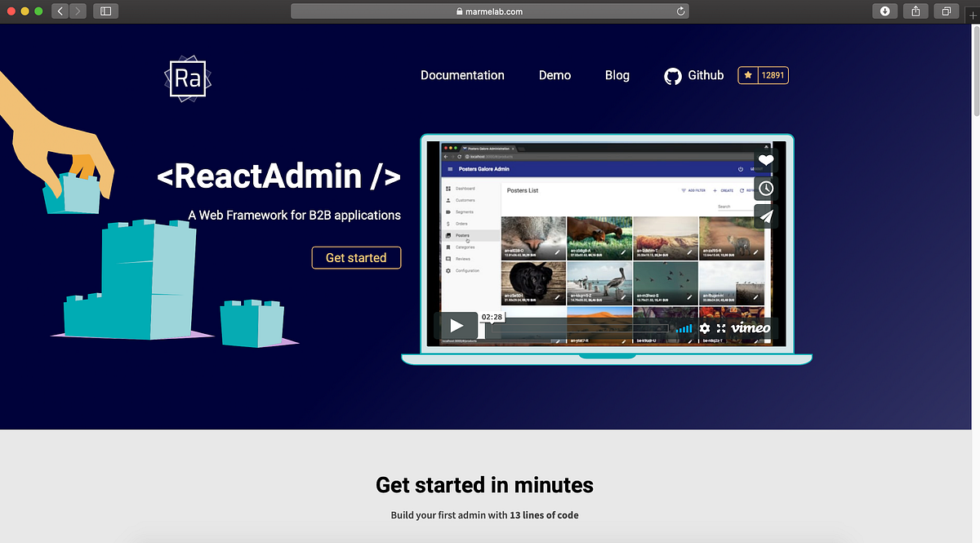Image resolution: width=980 pixels, height=543 pixels.
Task: Click the ReactAdmin Ra logo
Action: pyautogui.click(x=188, y=78)
